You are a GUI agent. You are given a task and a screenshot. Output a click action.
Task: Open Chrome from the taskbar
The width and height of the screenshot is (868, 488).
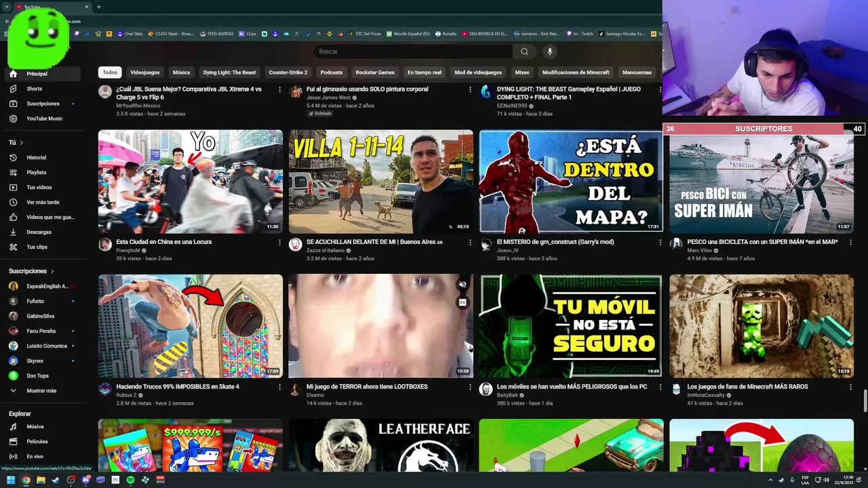[x=26, y=480]
